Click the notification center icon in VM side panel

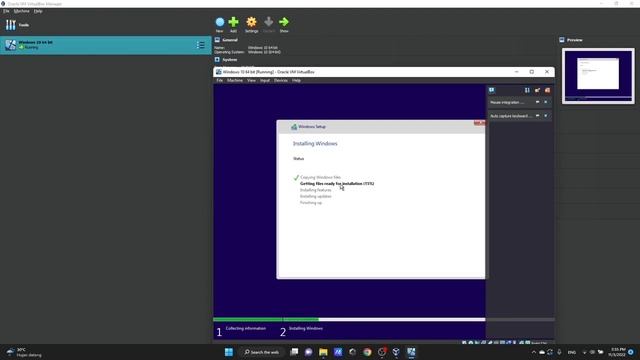tap(491, 90)
